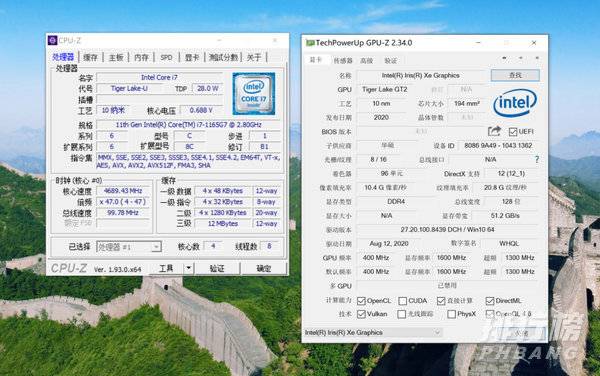600x376 pixels.
Task: Click the 三级 cache value 12 MBytes
Action: [x=223, y=223]
